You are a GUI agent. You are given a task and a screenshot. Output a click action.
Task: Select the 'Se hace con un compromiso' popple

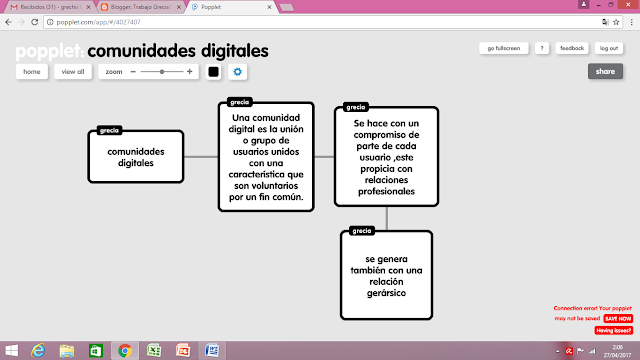coord(387,157)
